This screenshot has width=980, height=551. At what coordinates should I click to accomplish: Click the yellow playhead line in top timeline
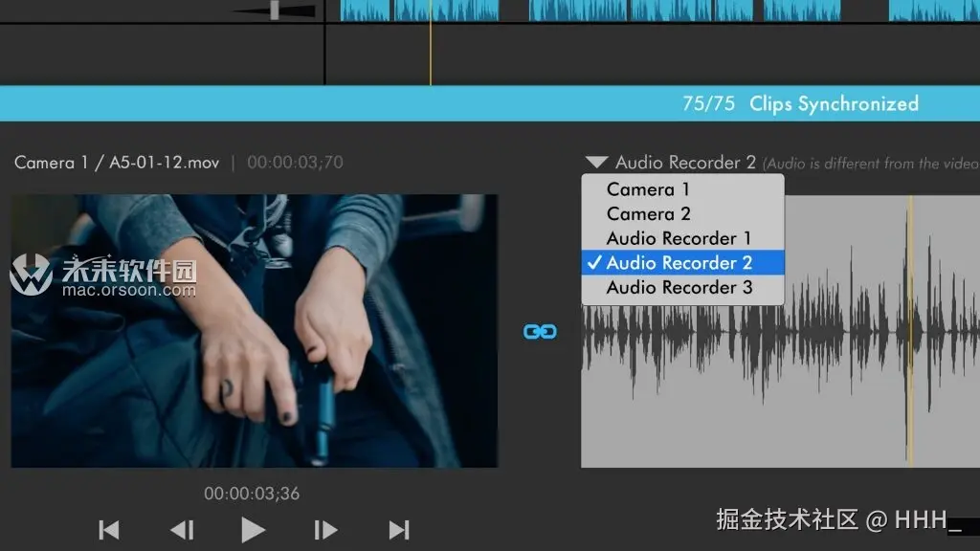click(x=431, y=42)
